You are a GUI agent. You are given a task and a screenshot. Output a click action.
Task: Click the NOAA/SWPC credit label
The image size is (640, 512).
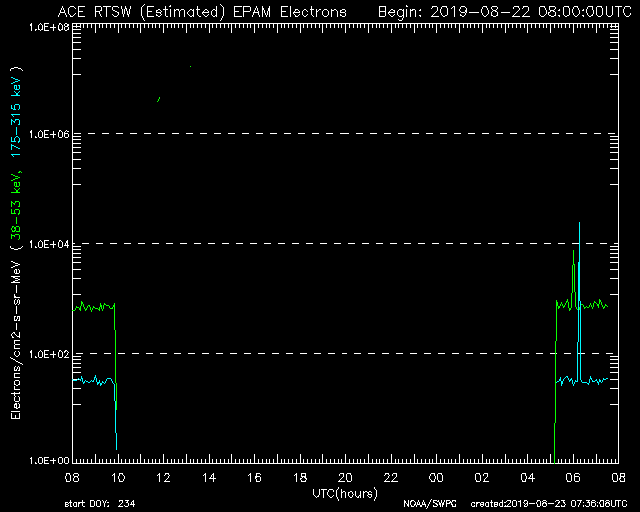pos(429,503)
